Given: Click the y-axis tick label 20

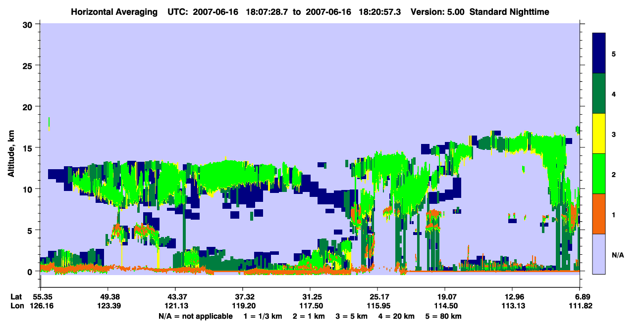Looking at the screenshot, I should (29, 106).
